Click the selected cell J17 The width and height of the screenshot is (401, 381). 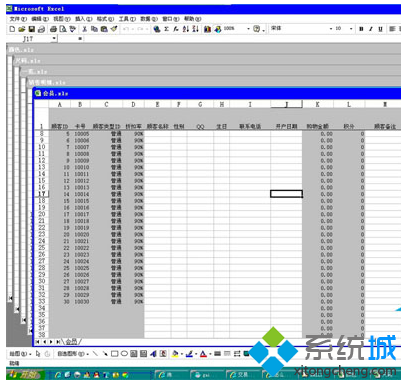pyautogui.click(x=286, y=194)
